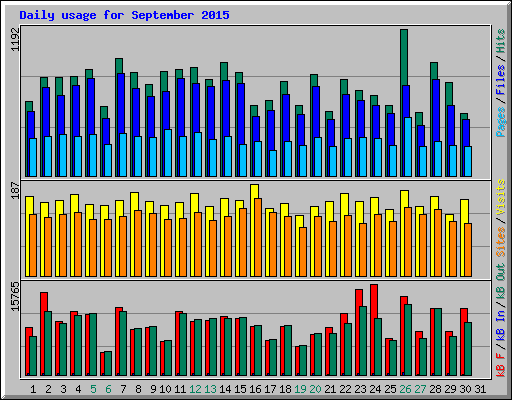The image size is (512, 400).
Task: Click day label 18 on the x-axis
Action: tap(285, 389)
